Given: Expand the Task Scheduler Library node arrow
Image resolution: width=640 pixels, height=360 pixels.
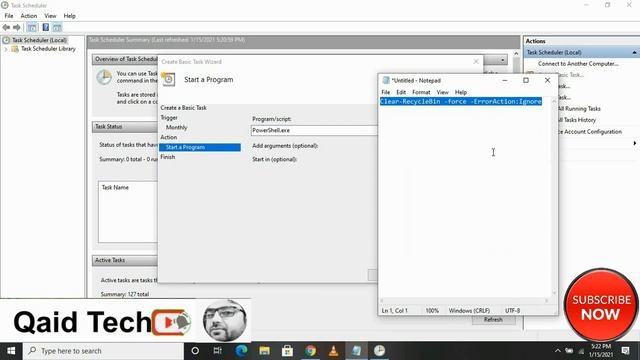Looking at the screenshot, I should pyautogui.click(x=6, y=49).
